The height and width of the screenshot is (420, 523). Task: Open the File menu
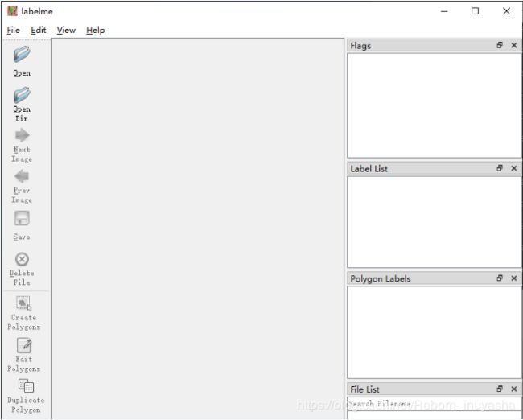tap(13, 30)
